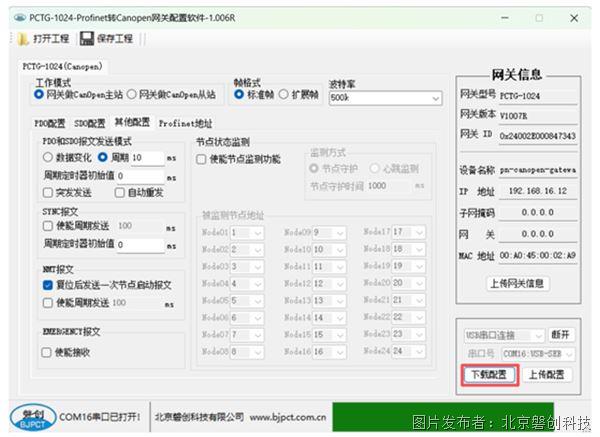600x437 pixels.
Task: Switch to 其他配置 tab
Action: click(132, 122)
